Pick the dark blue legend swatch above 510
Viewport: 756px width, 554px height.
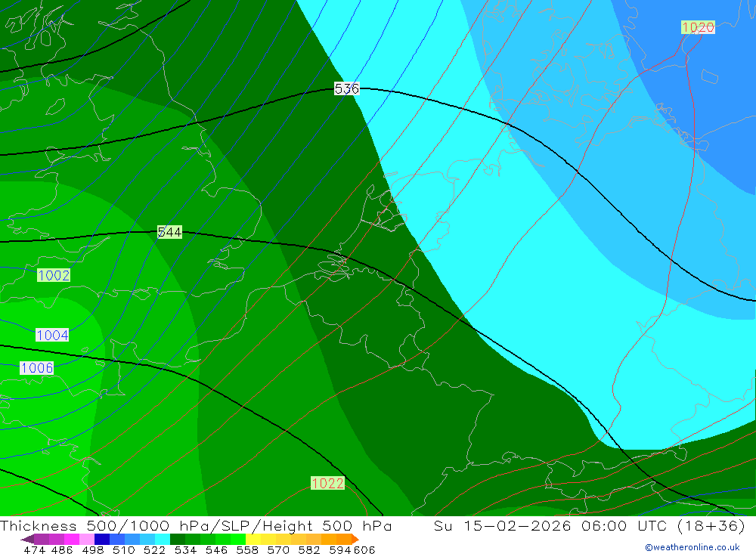coord(102,539)
